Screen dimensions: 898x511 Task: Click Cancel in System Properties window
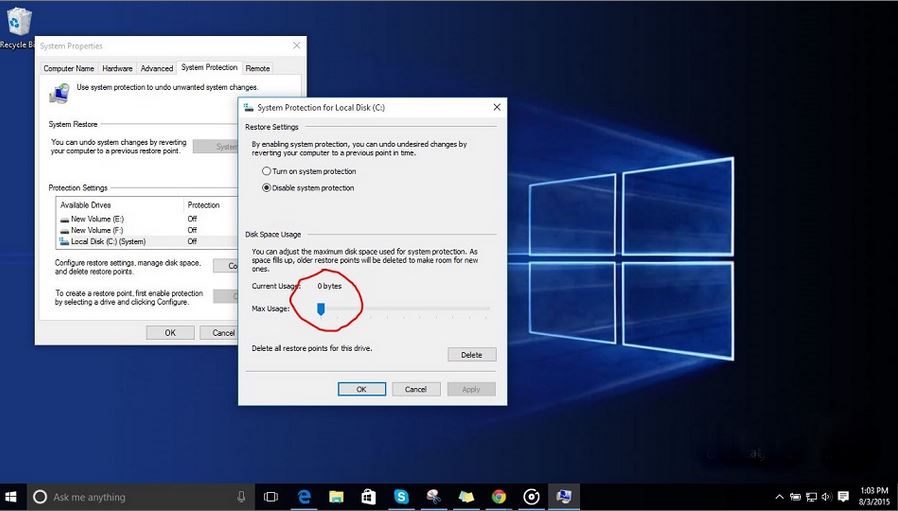218,333
